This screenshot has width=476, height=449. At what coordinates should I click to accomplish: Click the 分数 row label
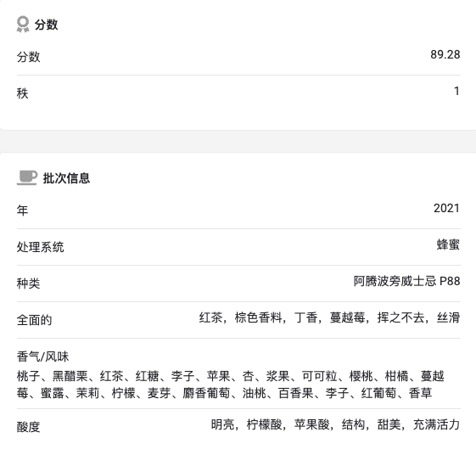click(x=28, y=57)
